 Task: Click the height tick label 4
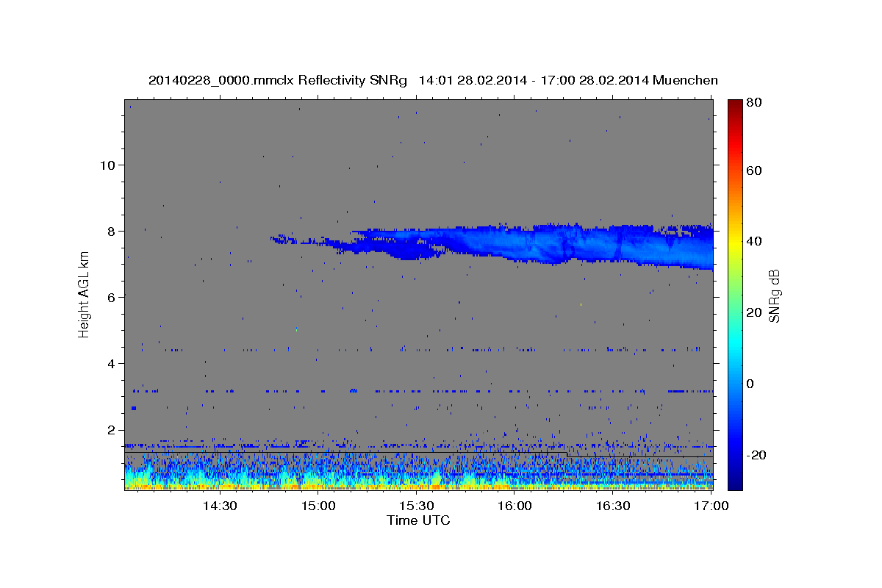(x=112, y=364)
